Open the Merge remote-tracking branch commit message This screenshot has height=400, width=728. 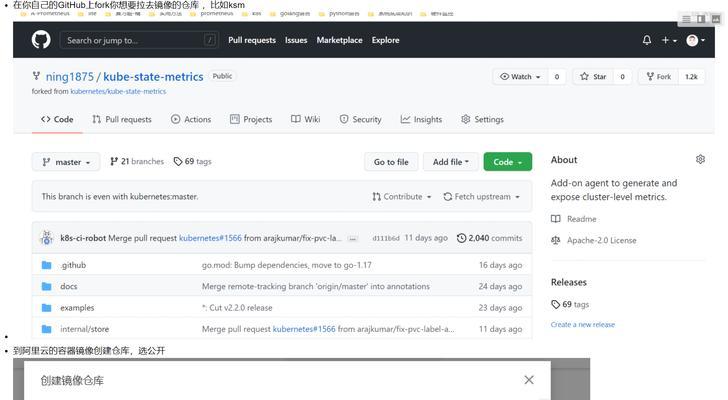(x=316, y=286)
